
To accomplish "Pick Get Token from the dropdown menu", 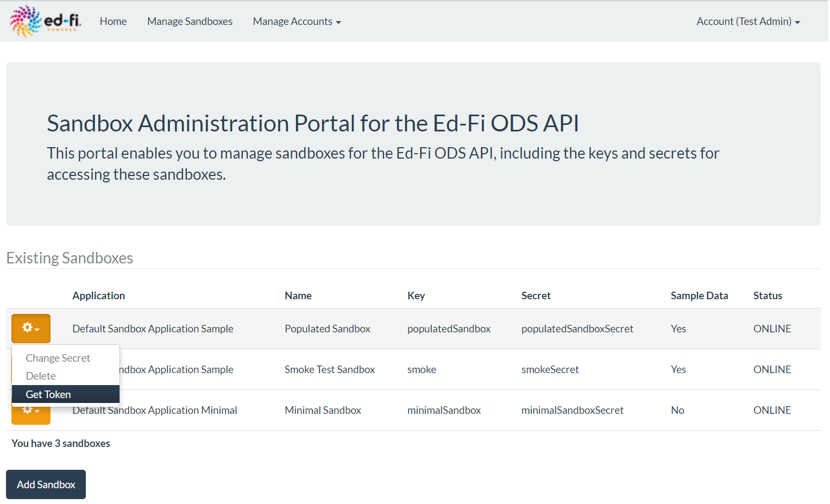I will 48,394.
